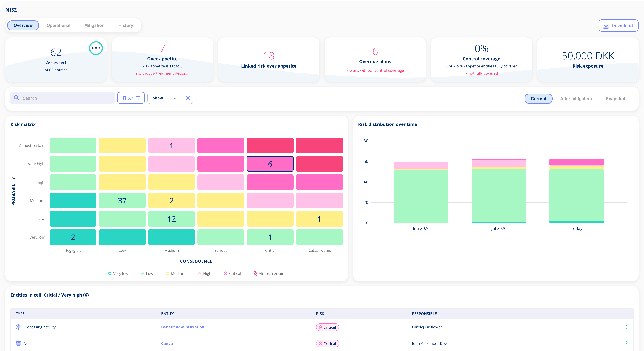Screen dimensions: 644x351
Task: Open the History tab
Action: coord(125,25)
